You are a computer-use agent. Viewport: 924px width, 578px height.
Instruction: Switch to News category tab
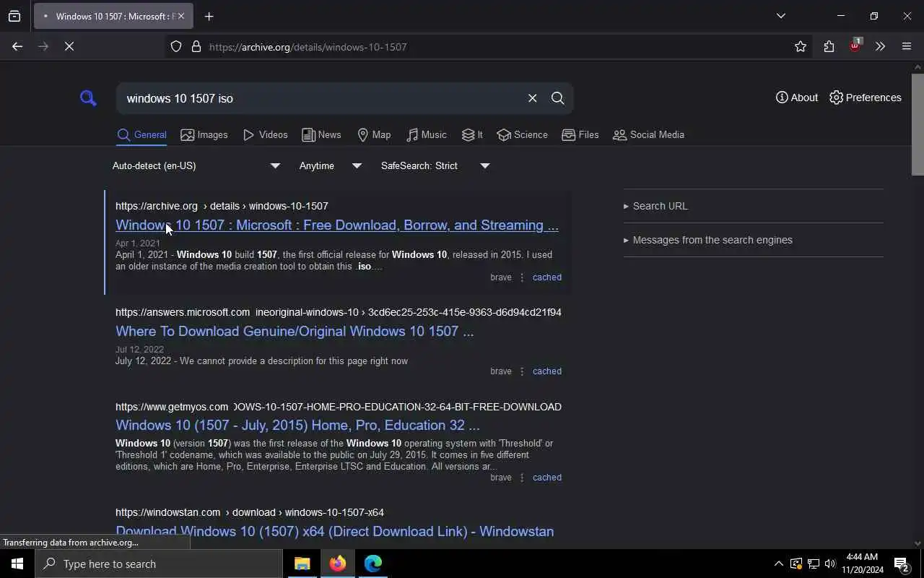point(321,135)
